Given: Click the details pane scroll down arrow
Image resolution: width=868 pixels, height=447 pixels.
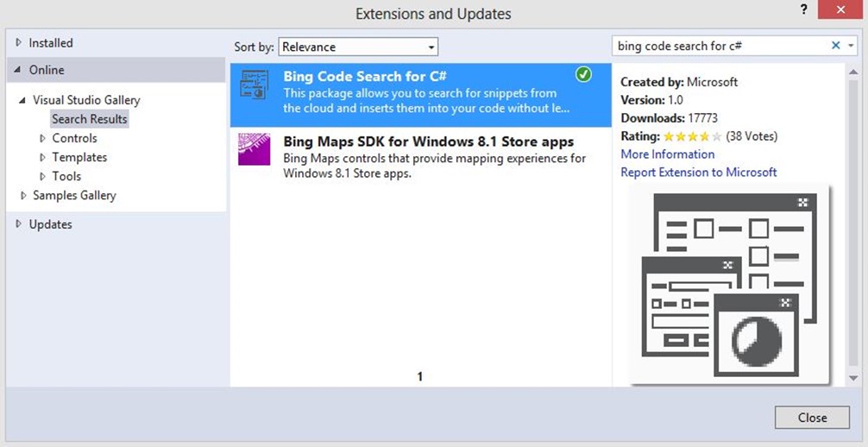Looking at the screenshot, I should point(853,378).
